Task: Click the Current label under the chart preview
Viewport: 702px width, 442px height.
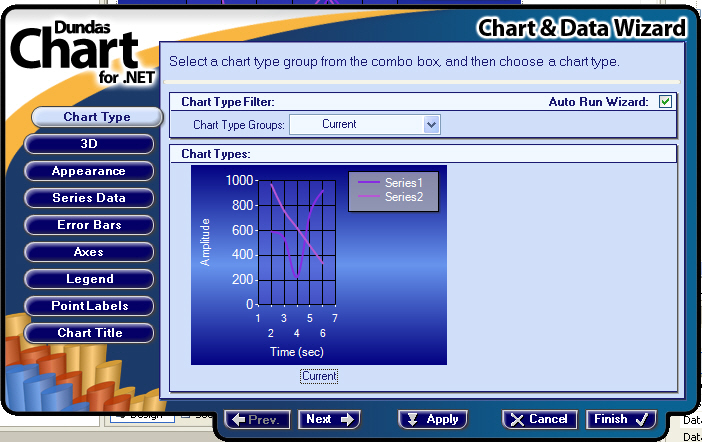Action: 319,376
